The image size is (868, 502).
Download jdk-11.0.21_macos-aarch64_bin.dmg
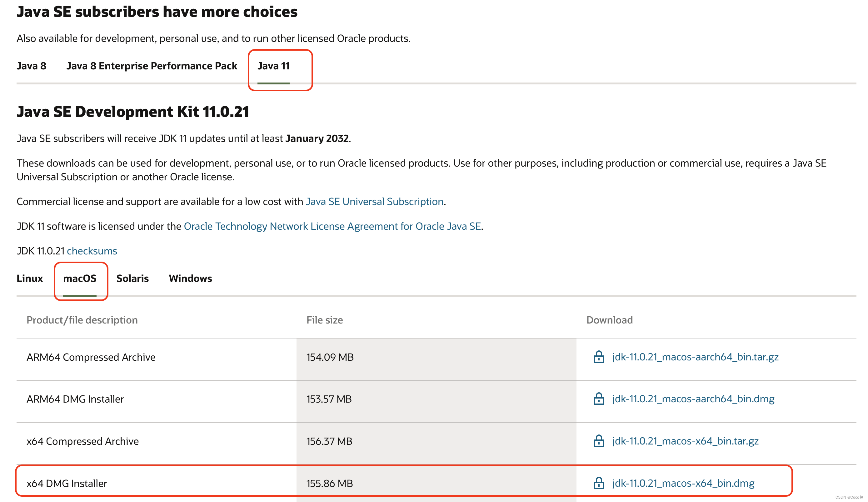[x=693, y=399]
